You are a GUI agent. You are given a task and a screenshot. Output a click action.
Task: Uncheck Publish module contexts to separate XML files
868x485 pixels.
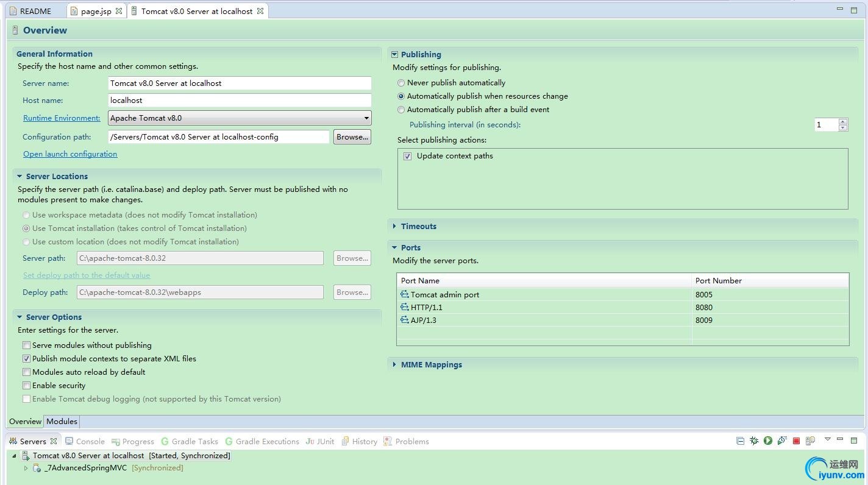point(26,359)
